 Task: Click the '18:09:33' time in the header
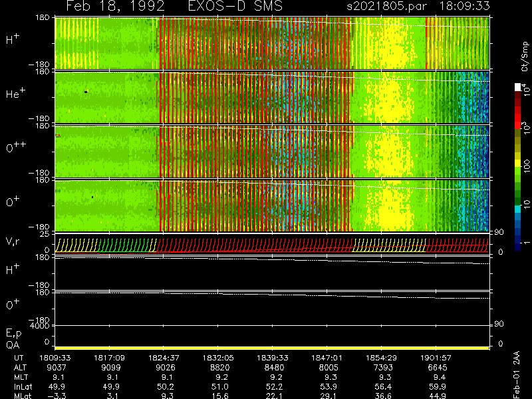click(x=465, y=6)
